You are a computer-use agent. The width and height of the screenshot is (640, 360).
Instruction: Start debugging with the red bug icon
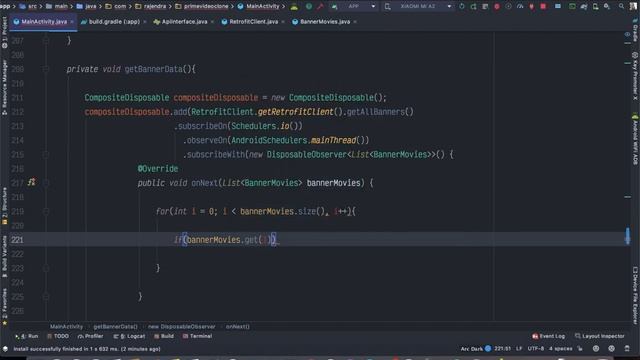coord(497,6)
